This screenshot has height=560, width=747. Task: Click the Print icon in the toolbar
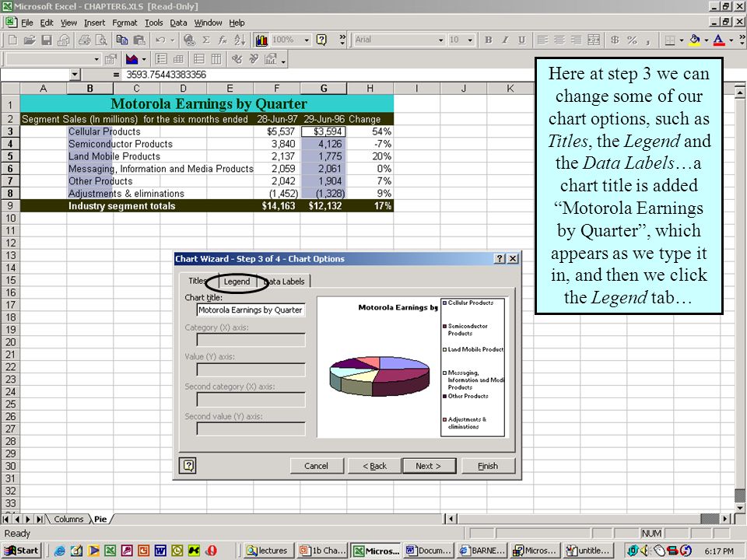tap(84, 40)
